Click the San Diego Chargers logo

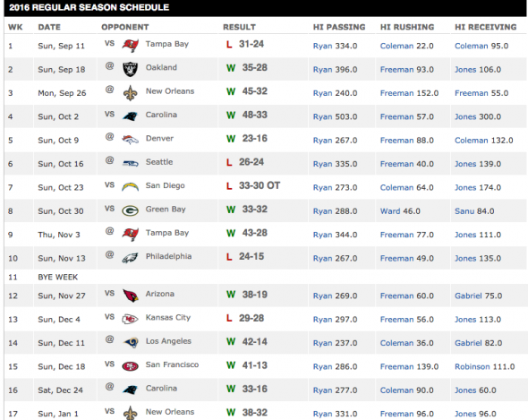coord(130,187)
